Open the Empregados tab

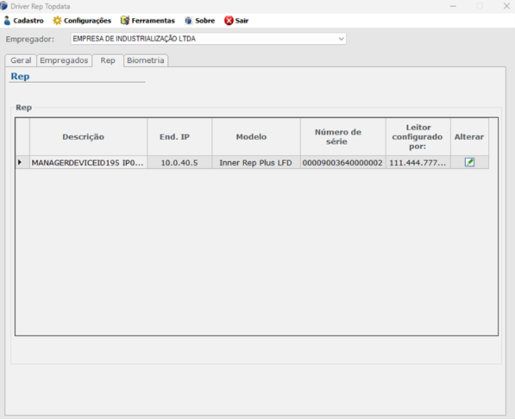click(x=64, y=60)
